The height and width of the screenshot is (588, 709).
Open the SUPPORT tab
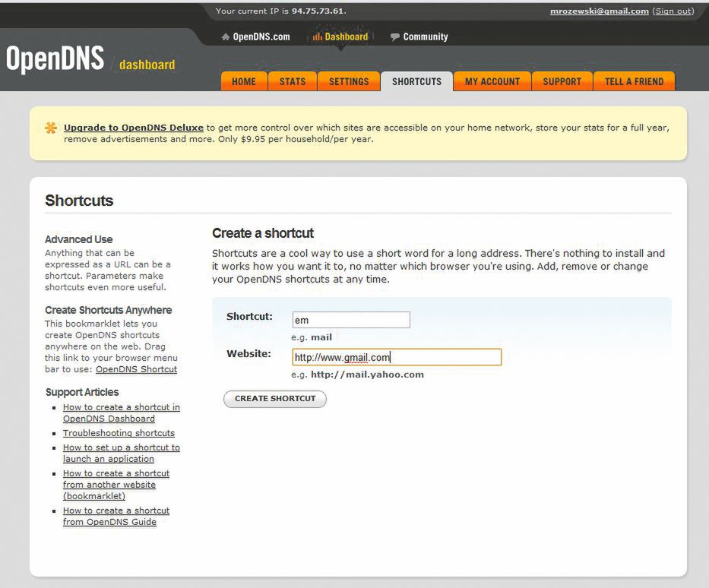pos(562,81)
